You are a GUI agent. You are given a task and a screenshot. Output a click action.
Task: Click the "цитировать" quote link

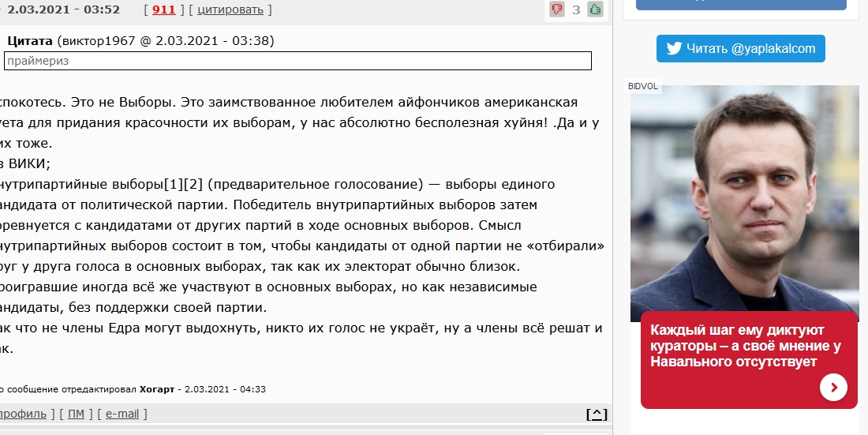pos(230,9)
